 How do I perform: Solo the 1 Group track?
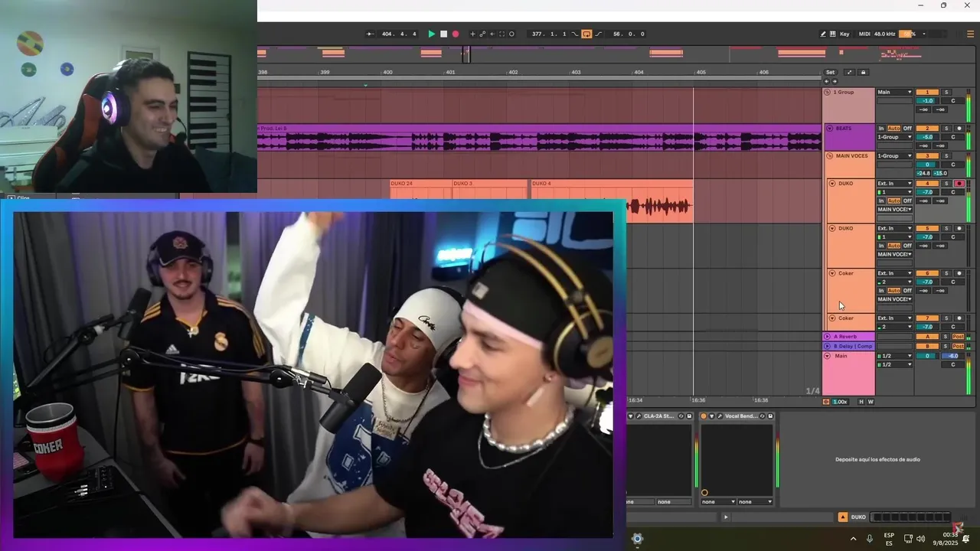946,92
